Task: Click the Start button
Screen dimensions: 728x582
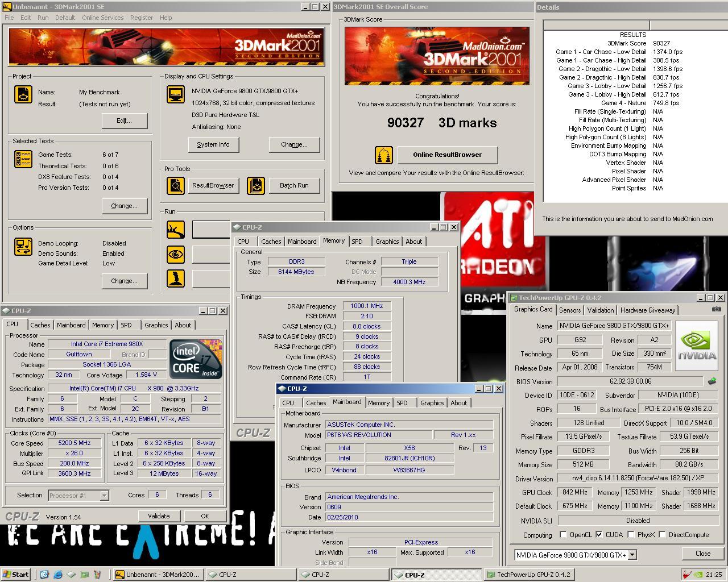Action: click(x=16, y=575)
